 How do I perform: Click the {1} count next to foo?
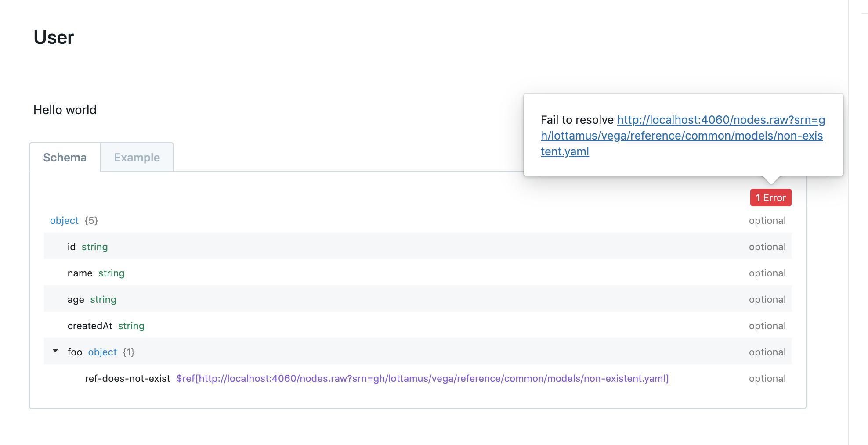point(128,352)
